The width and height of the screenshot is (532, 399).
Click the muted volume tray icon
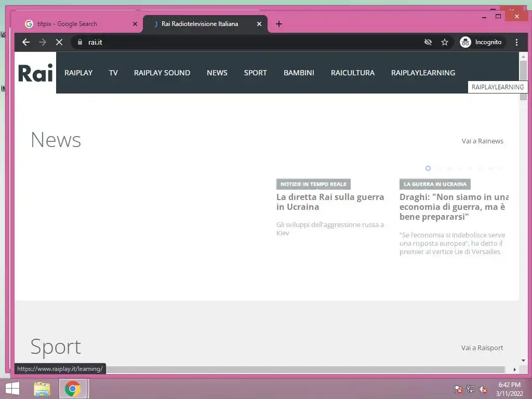(x=483, y=389)
